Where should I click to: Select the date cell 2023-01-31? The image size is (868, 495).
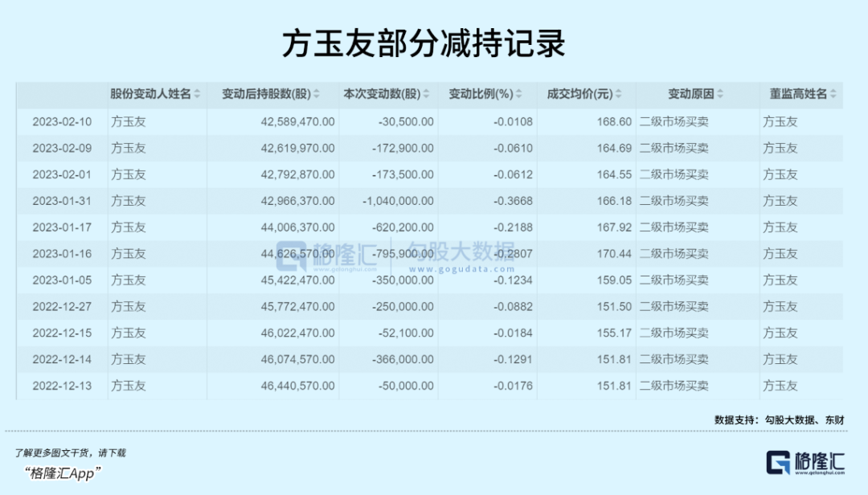(62, 201)
